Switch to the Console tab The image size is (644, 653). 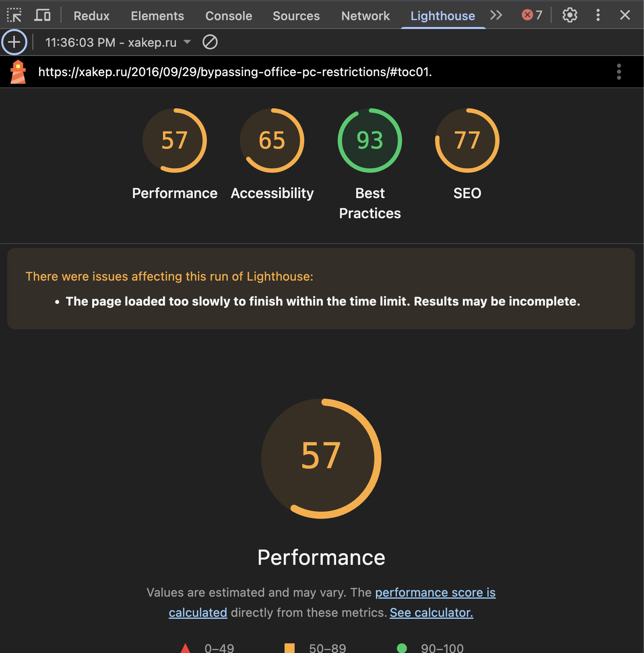tap(228, 16)
